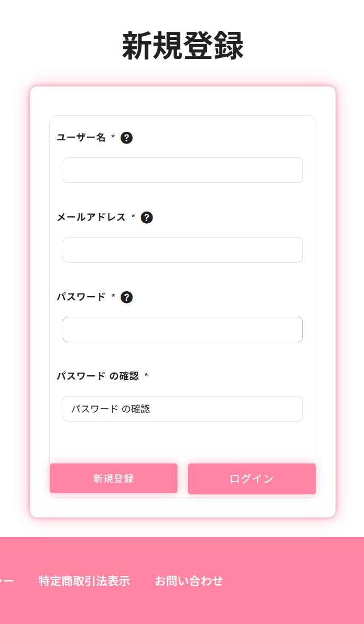
Task: Click the パスワード input field
Action: point(182,329)
